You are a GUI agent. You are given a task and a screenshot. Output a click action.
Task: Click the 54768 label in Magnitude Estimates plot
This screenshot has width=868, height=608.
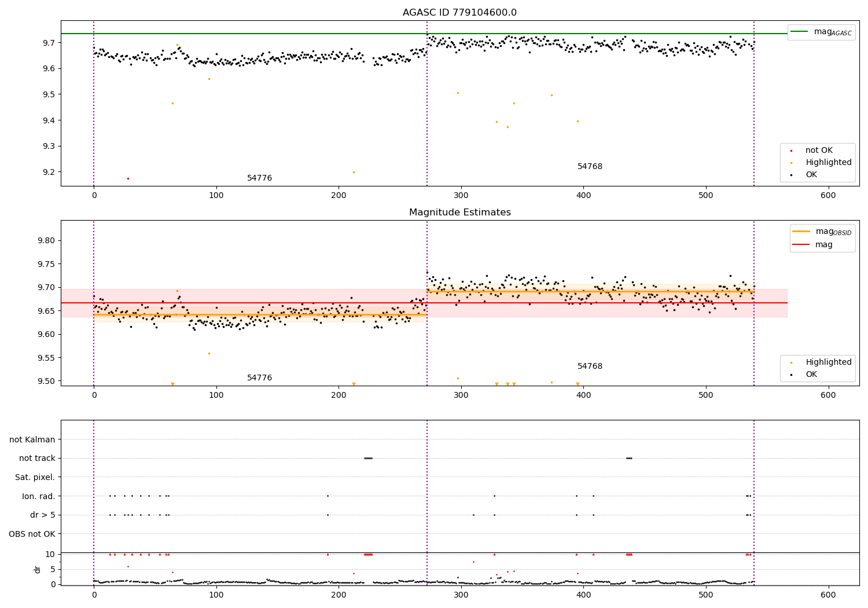(x=590, y=367)
